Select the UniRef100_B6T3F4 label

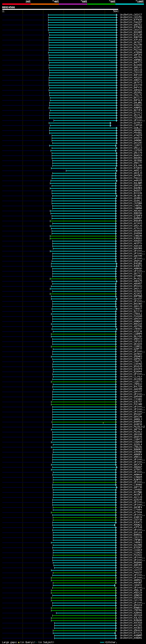tap(131, 110)
